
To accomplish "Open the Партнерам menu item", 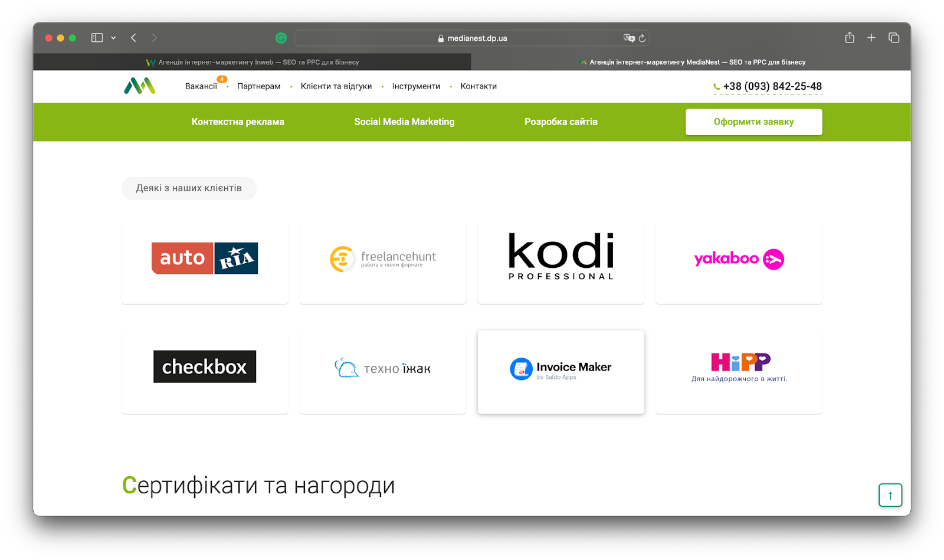I will click(259, 86).
